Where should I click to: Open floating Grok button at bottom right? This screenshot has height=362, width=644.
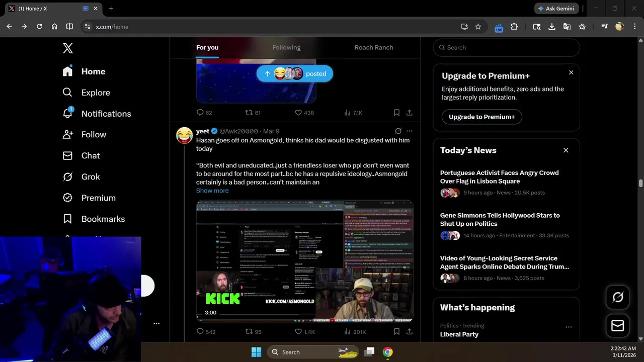coord(617,298)
